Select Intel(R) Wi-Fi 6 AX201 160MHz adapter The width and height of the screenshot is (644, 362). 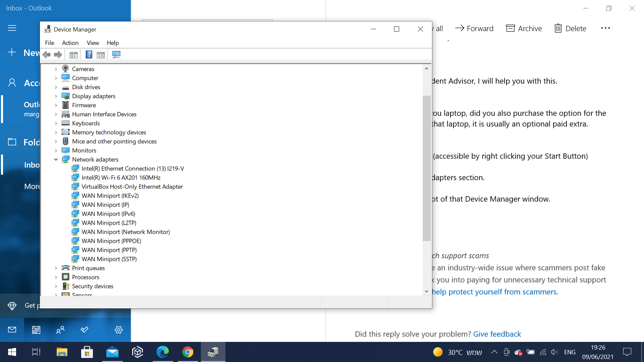point(121,178)
